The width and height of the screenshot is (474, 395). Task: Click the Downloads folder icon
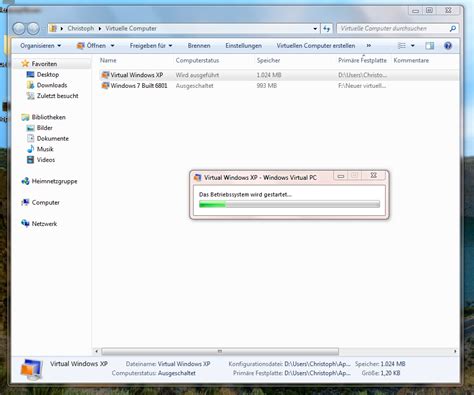[30, 85]
